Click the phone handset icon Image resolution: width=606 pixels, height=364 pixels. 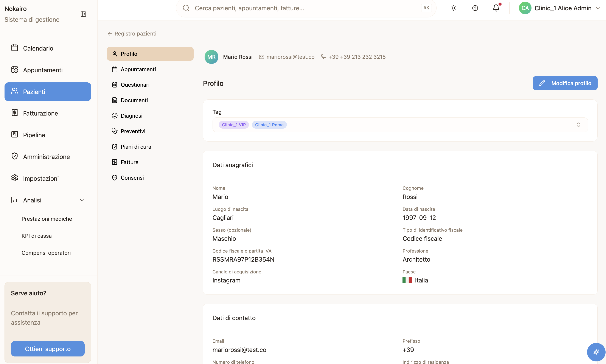click(x=324, y=57)
